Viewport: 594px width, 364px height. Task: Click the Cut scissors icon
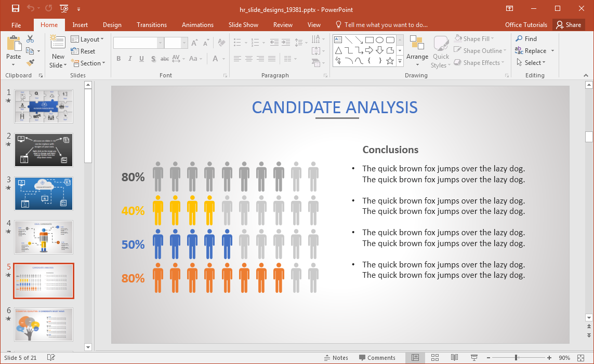[30, 39]
